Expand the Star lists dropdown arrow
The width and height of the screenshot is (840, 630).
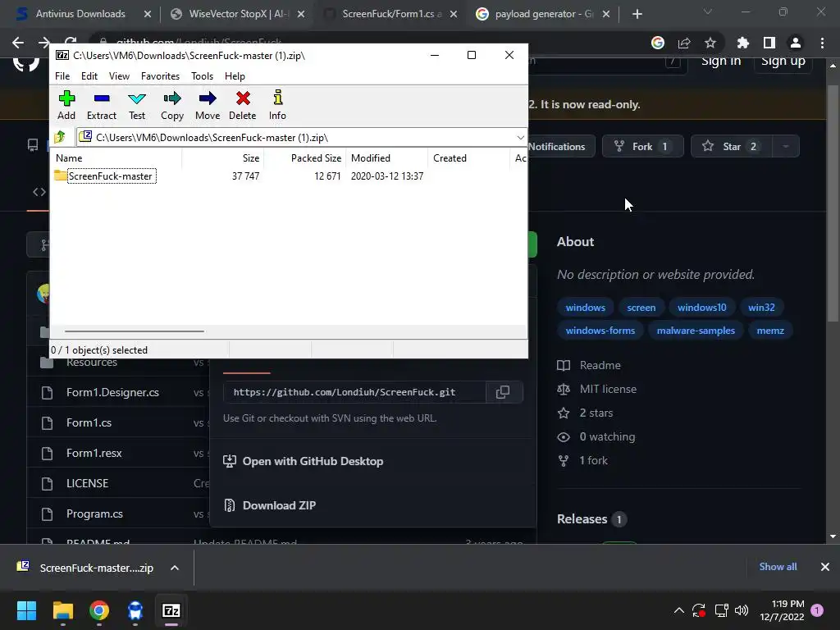pyautogui.click(x=786, y=146)
